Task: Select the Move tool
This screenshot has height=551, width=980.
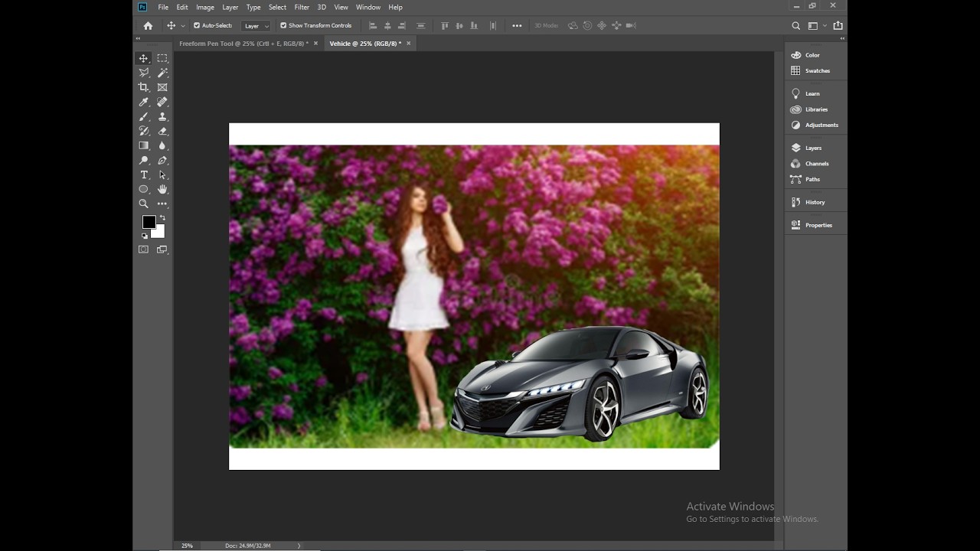Action: (x=143, y=58)
